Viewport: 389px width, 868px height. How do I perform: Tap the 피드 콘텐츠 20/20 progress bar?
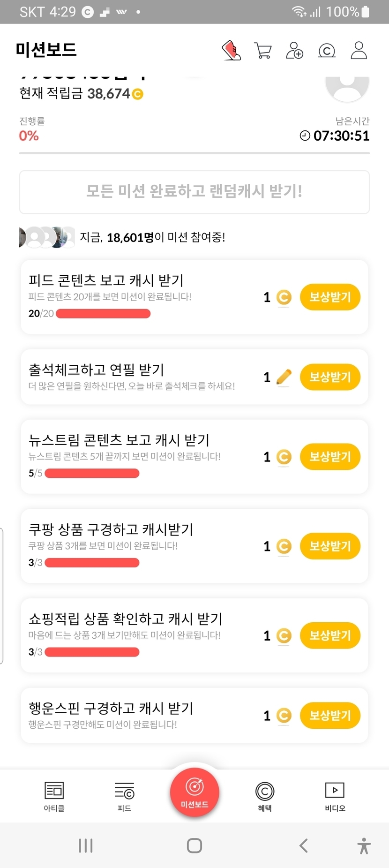[x=103, y=314]
